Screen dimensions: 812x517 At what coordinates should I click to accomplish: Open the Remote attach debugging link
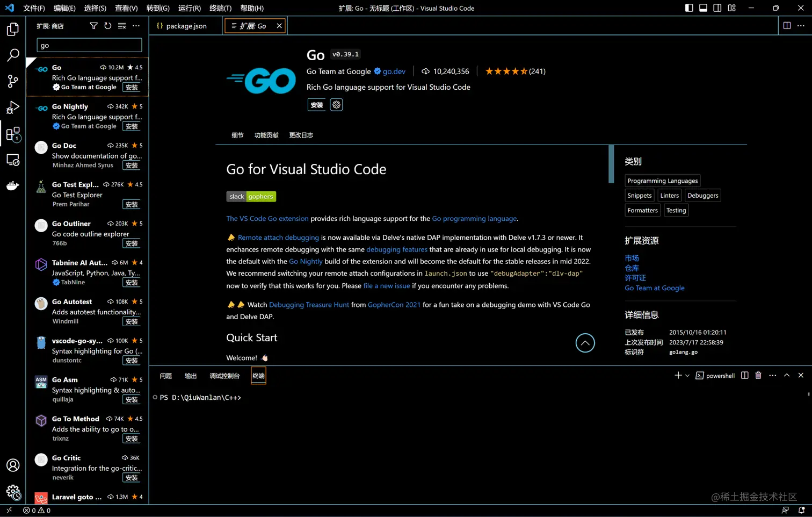(278, 238)
